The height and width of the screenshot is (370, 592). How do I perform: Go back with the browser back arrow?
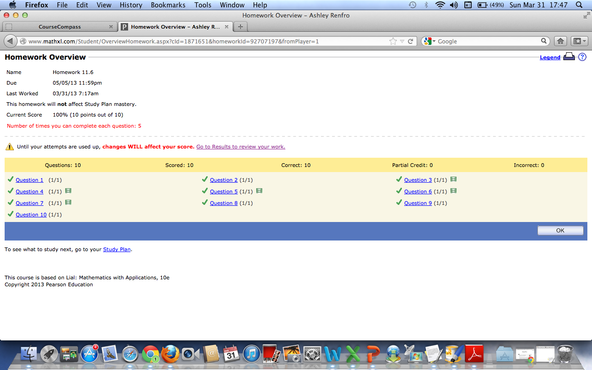click(x=10, y=41)
